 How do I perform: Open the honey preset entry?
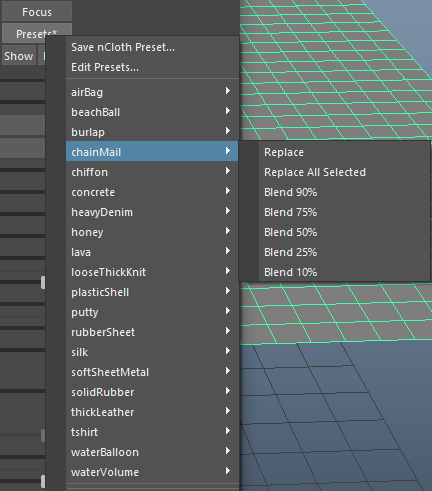click(x=152, y=232)
